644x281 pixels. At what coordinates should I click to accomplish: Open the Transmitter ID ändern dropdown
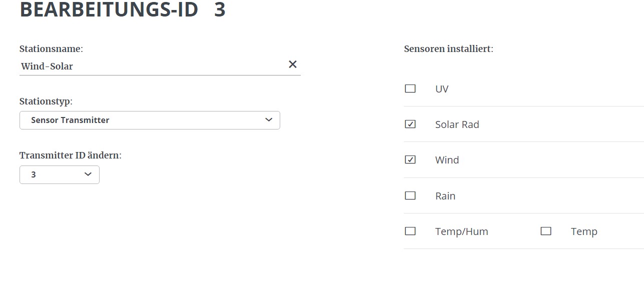click(x=59, y=174)
